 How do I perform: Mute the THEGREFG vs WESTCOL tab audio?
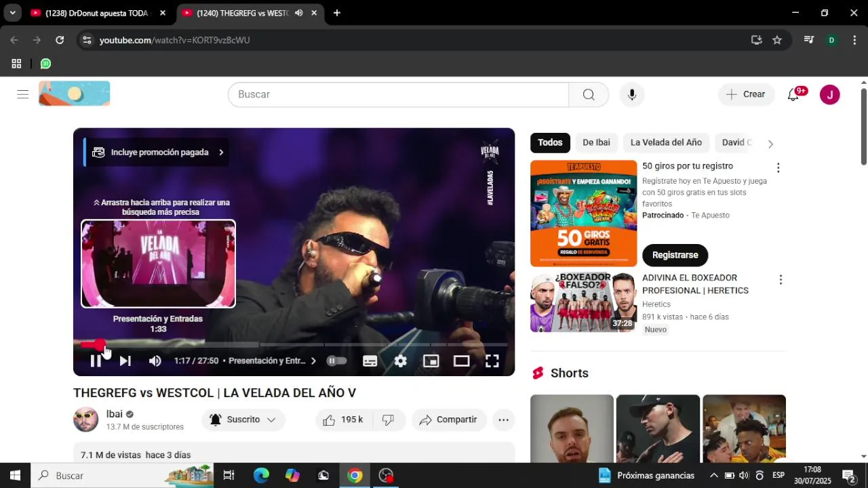click(x=298, y=13)
